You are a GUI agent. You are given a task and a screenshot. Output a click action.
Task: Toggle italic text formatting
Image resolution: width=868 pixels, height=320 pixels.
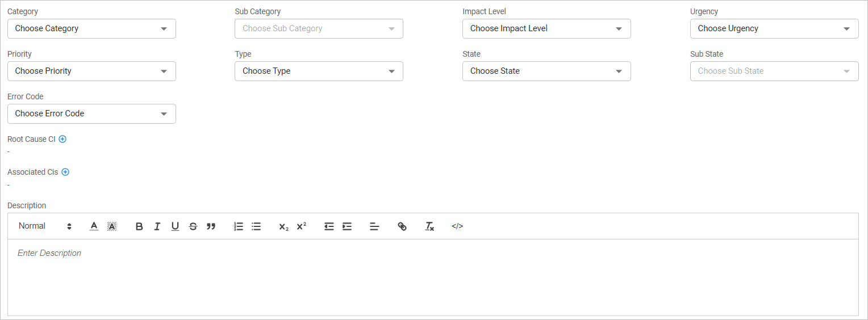tap(157, 226)
